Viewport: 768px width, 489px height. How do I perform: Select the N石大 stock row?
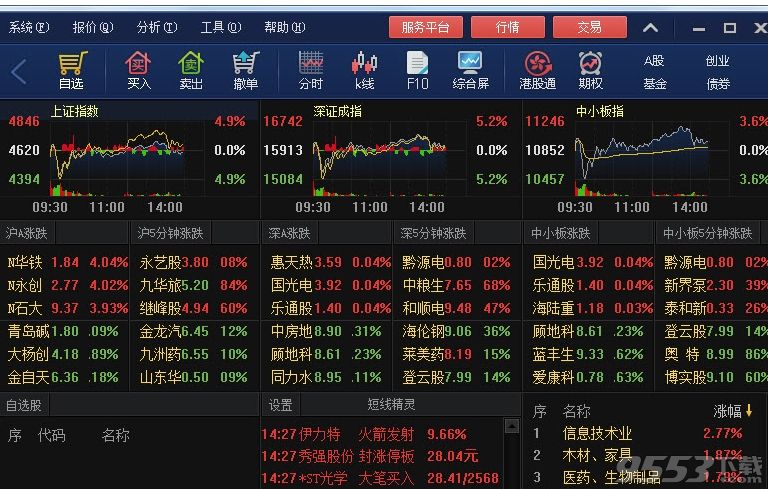(68, 309)
